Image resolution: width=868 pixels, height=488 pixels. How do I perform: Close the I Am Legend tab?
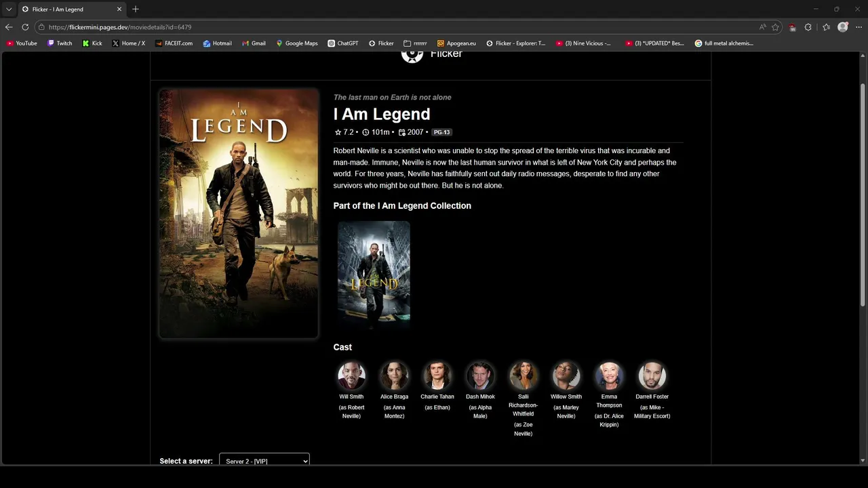119,9
